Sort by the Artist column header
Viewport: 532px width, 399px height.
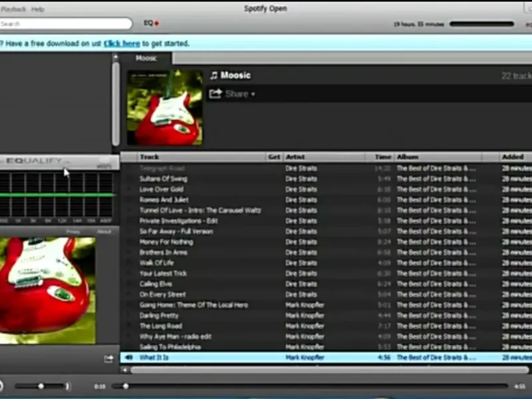coord(324,157)
